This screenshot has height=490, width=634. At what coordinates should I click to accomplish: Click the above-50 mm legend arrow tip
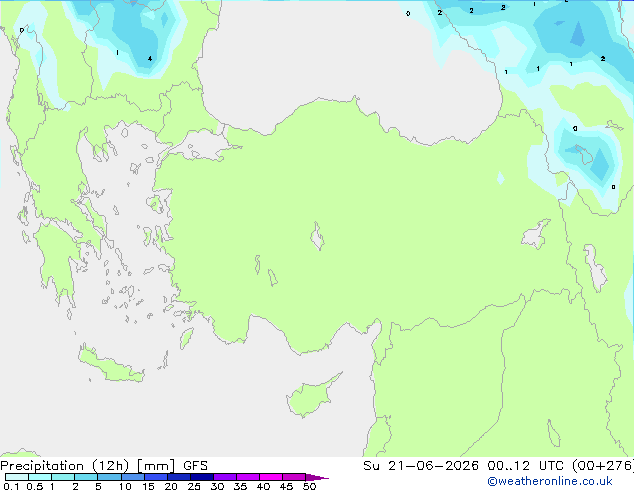pos(317,477)
